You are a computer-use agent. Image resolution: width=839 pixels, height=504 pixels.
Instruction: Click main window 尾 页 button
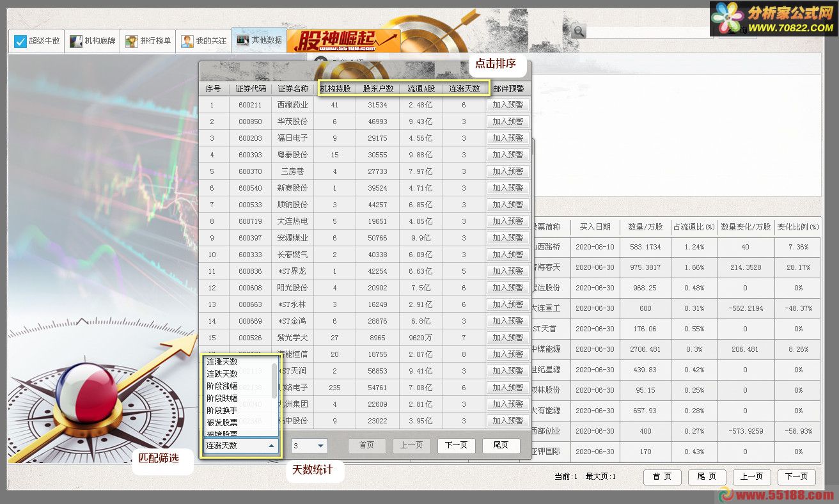[x=707, y=476]
